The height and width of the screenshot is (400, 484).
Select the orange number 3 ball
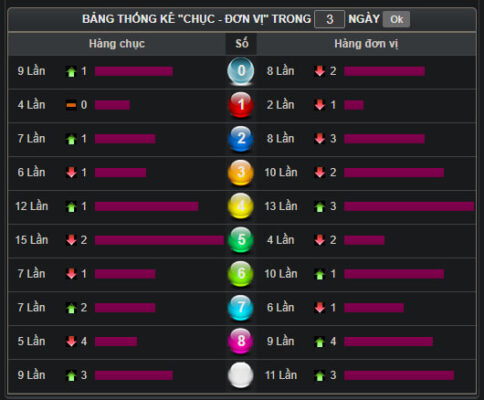tap(241, 173)
